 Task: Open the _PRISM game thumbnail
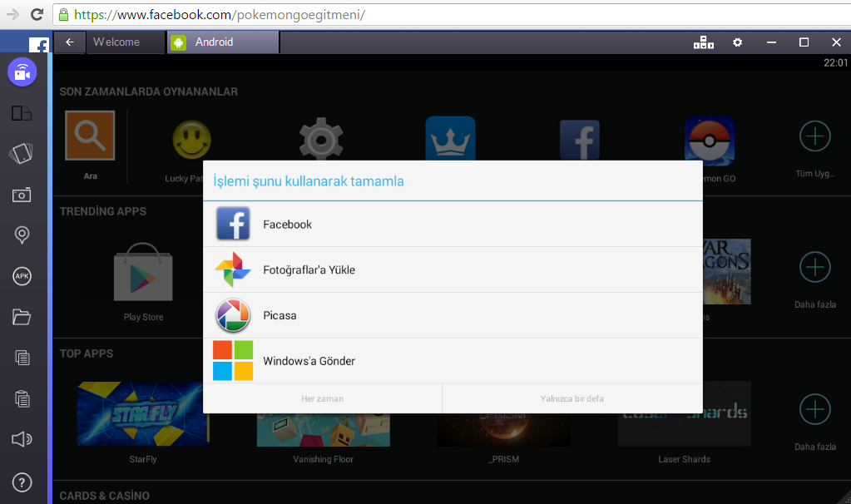(503, 430)
